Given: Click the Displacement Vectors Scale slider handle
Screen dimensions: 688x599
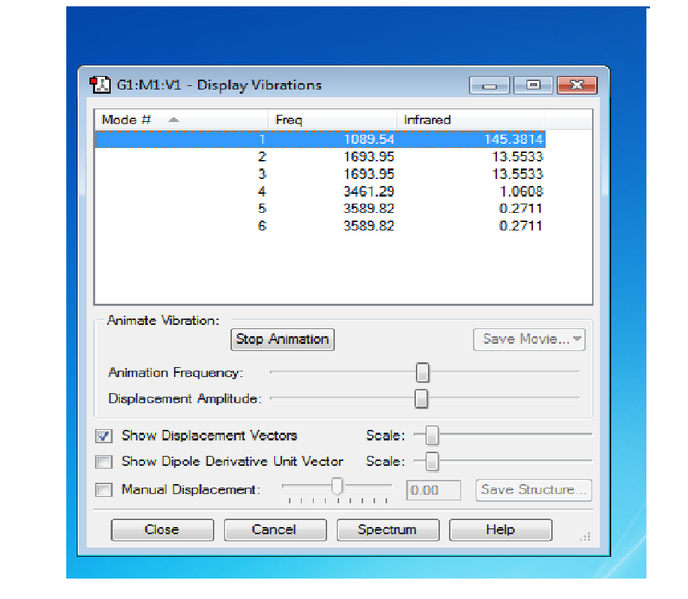Looking at the screenshot, I should coord(432,435).
